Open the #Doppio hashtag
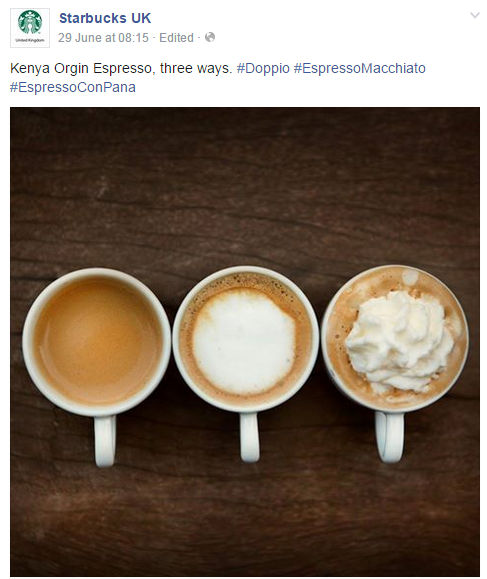The width and height of the screenshot is (487, 579). [263, 68]
